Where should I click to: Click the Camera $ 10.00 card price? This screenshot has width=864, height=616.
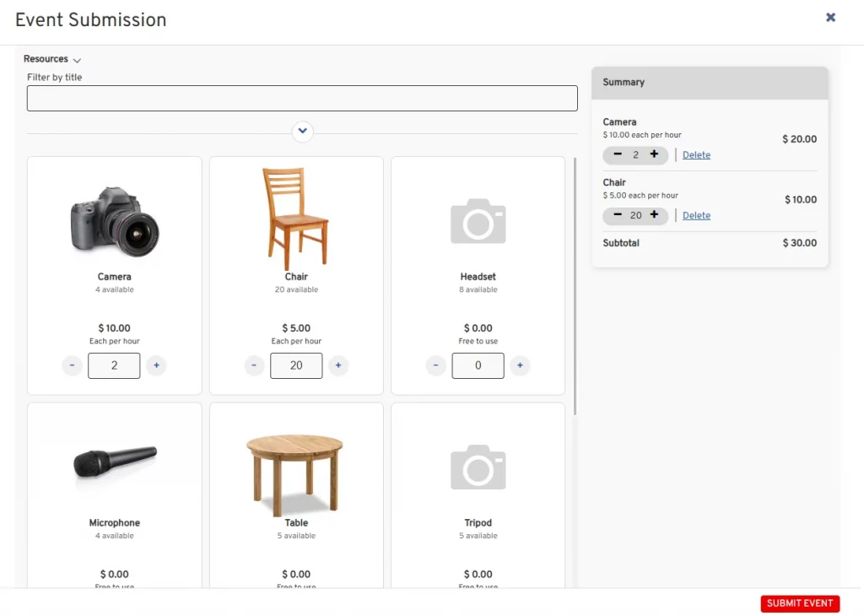pyautogui.click(x=115, y=328)
